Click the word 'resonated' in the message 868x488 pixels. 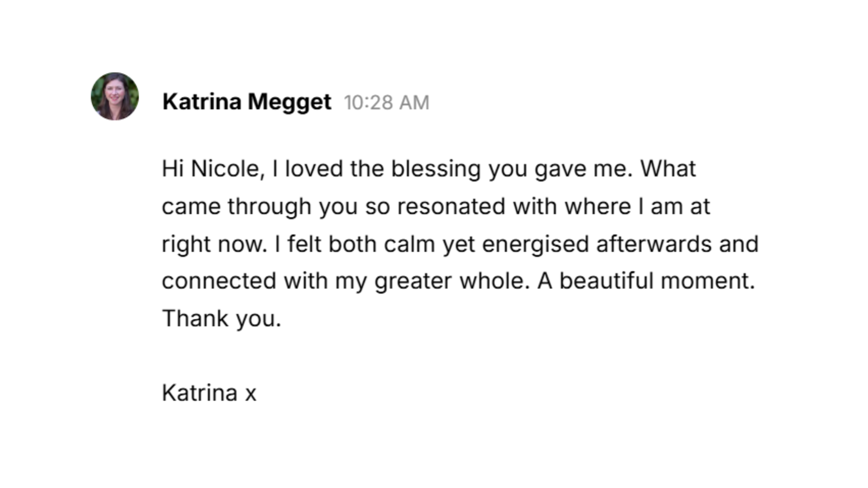[451, 206]
